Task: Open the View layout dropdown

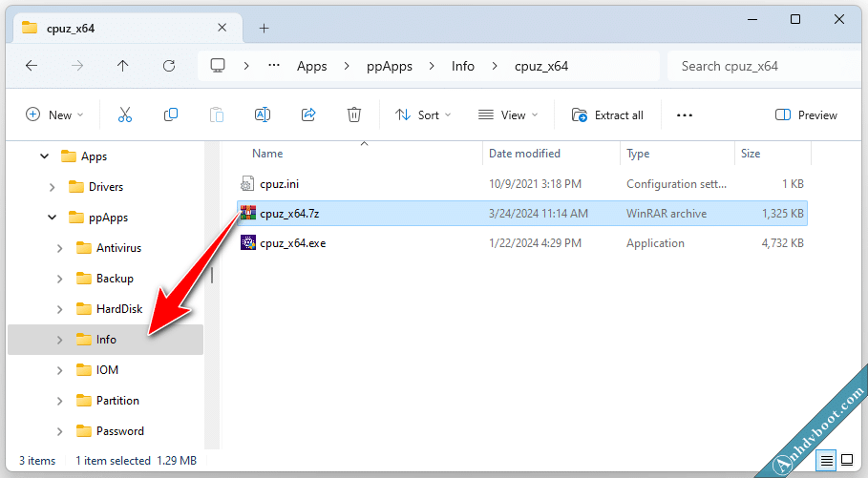Action: click(508, 115)
